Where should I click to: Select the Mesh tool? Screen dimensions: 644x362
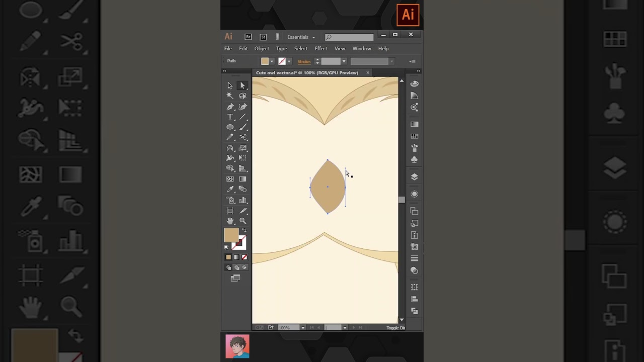click(x=230, y=179)
